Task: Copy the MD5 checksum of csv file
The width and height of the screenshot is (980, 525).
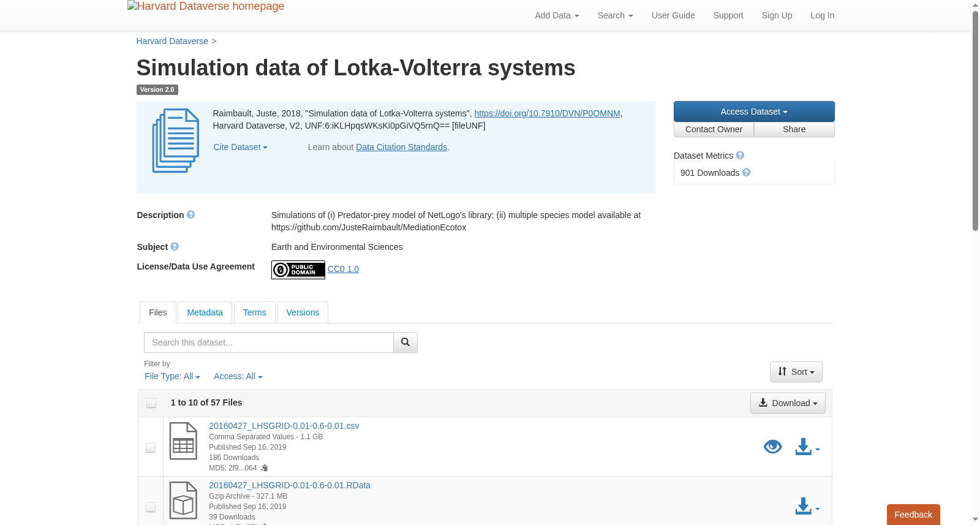Action: tap(265, 468)
